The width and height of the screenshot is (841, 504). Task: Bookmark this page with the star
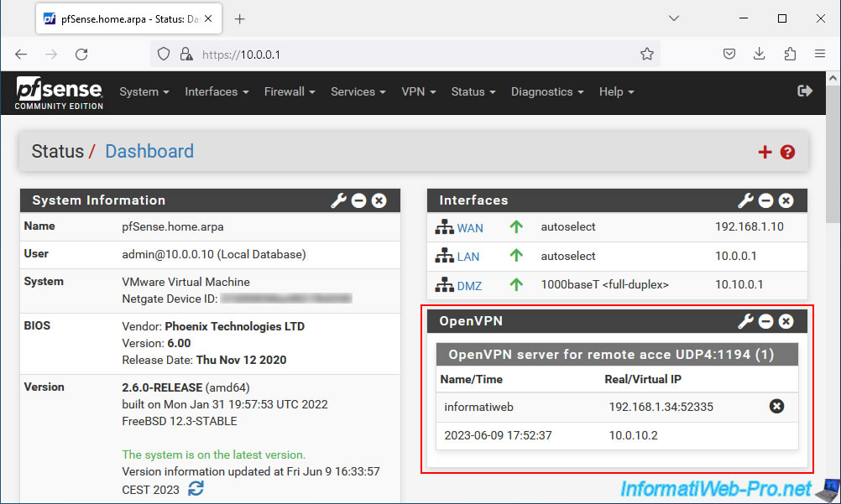click(x=647, y=55)
